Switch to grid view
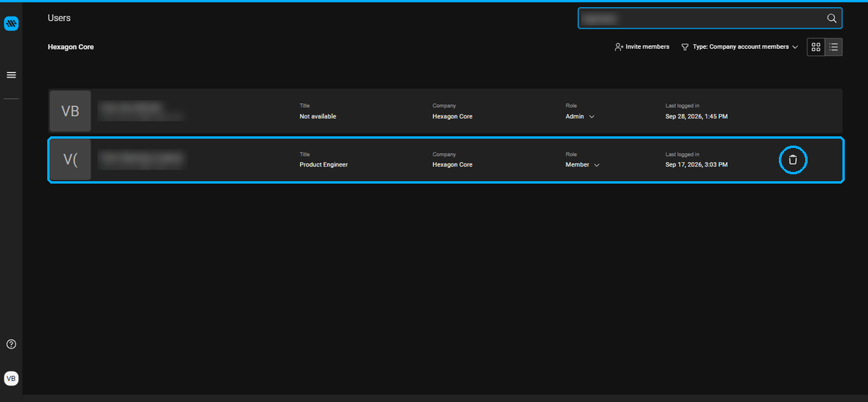The height and width of the screenshot is (402, 868). [816, 47]
